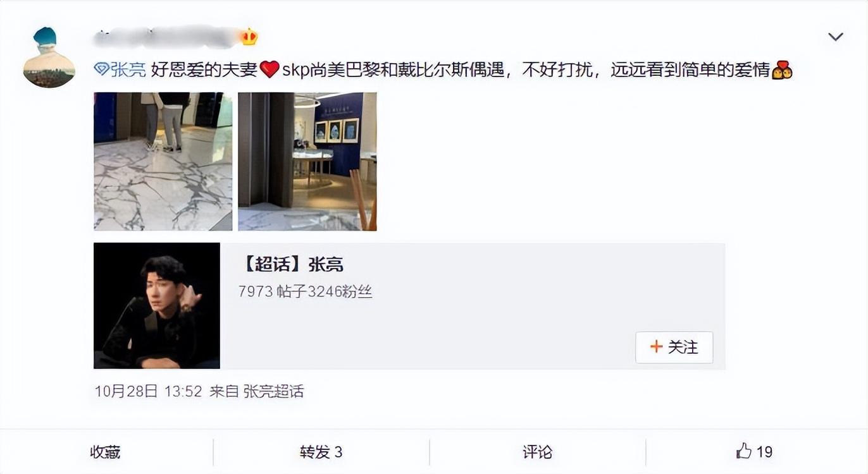Image resolution: width=868 pixels, height=474 pixels.
Task: Open second photo showing jewelry store
Action: tap(307, 161)
